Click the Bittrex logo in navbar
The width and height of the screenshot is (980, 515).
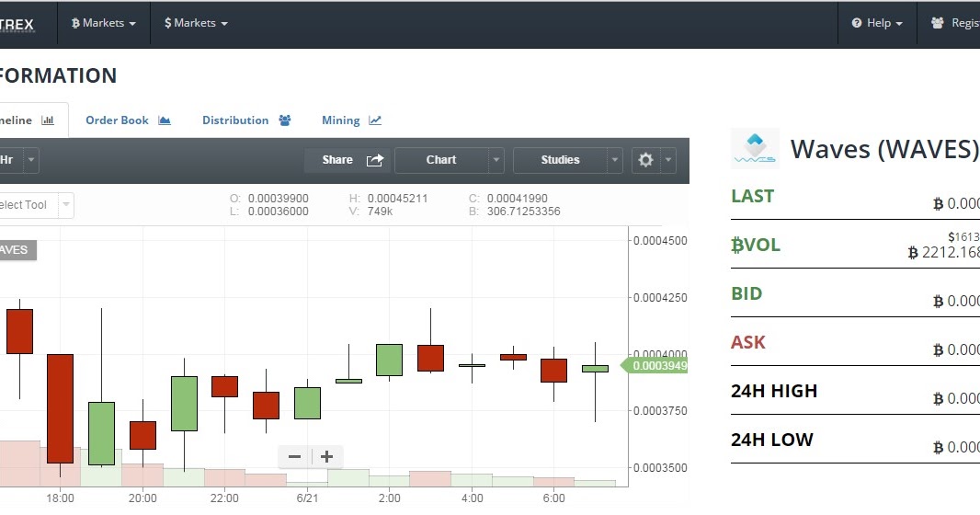[x=17, y=25]
